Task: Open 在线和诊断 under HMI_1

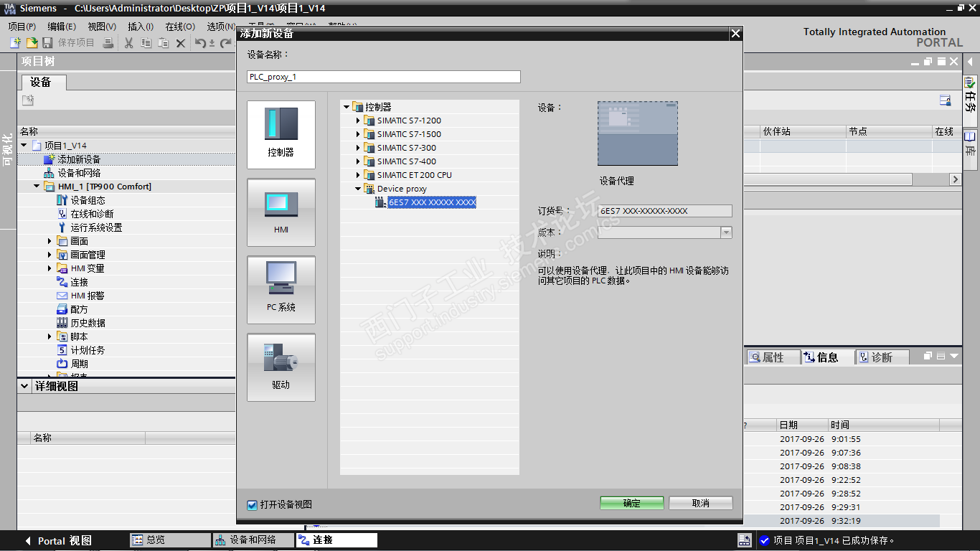Action: click(x=92, y=214)
